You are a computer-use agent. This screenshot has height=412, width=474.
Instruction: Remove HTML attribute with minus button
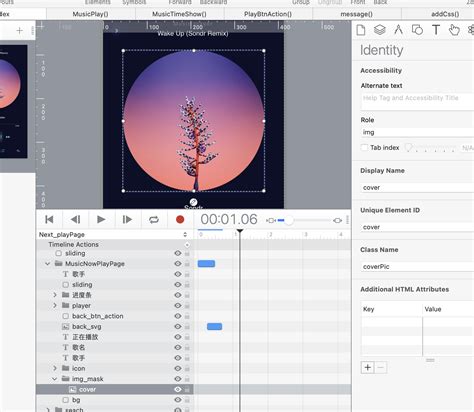(x=381, y=368)
